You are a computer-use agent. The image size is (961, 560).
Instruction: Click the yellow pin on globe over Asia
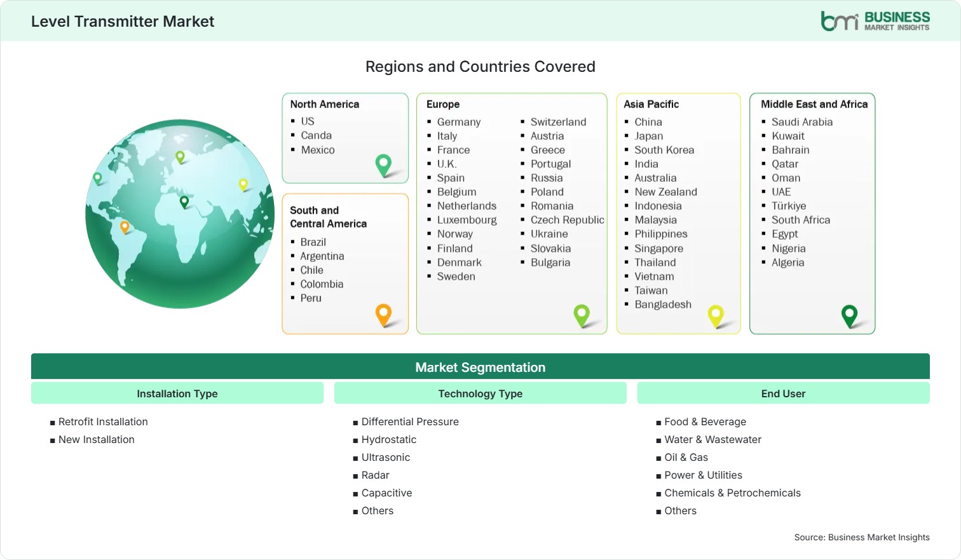click(243, 184)
